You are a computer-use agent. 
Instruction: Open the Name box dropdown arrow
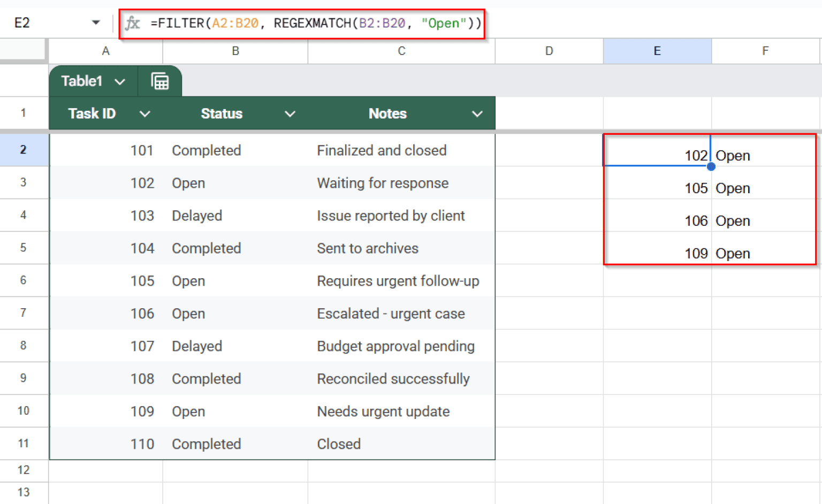(95, 22)
